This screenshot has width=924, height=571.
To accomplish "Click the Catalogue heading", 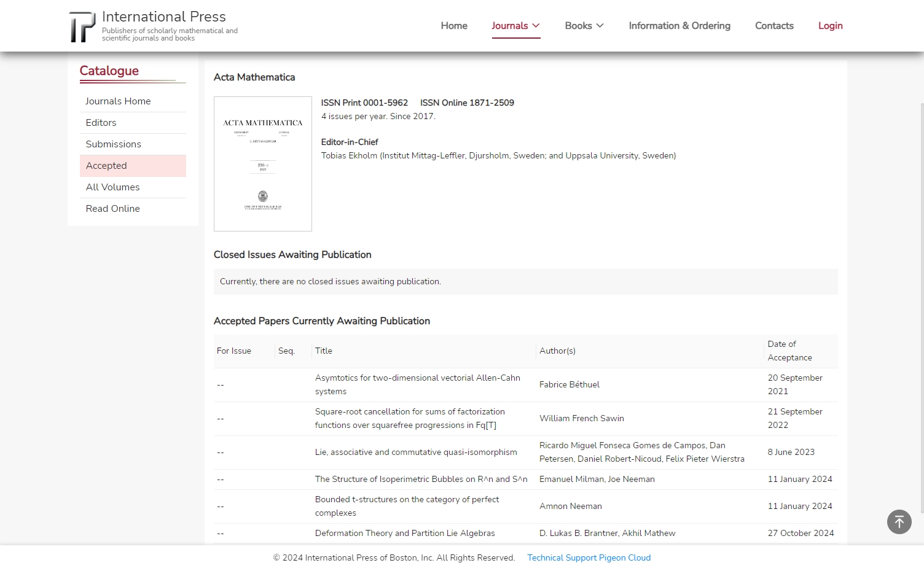I will [109, 71].
